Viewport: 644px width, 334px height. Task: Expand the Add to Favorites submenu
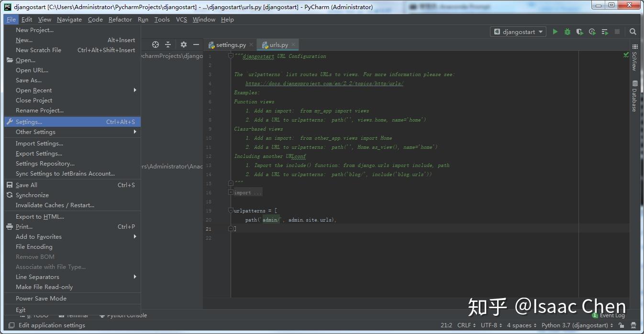tap(72, 237)
